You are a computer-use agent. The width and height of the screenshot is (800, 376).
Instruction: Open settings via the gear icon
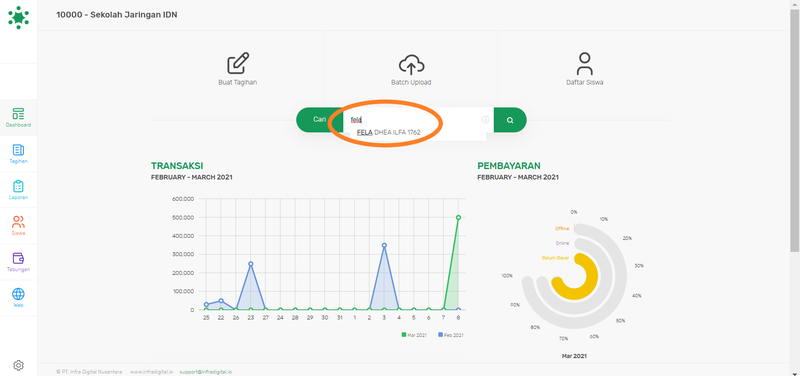pyautogui.click(x=18, y=365)
